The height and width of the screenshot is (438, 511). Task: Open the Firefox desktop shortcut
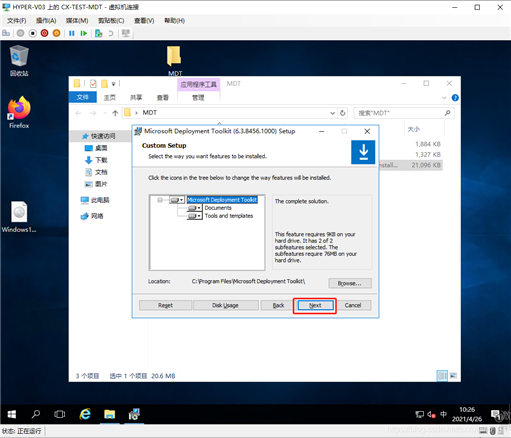19,113
